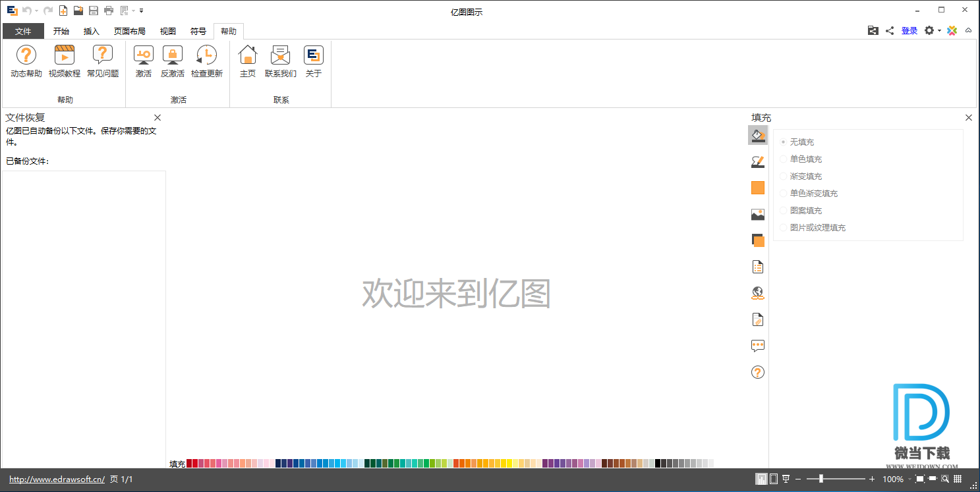The height and width of the screenshot is (492, 980).
Task: Select 单色填充 solid fill option
Action: coord(801,159)
